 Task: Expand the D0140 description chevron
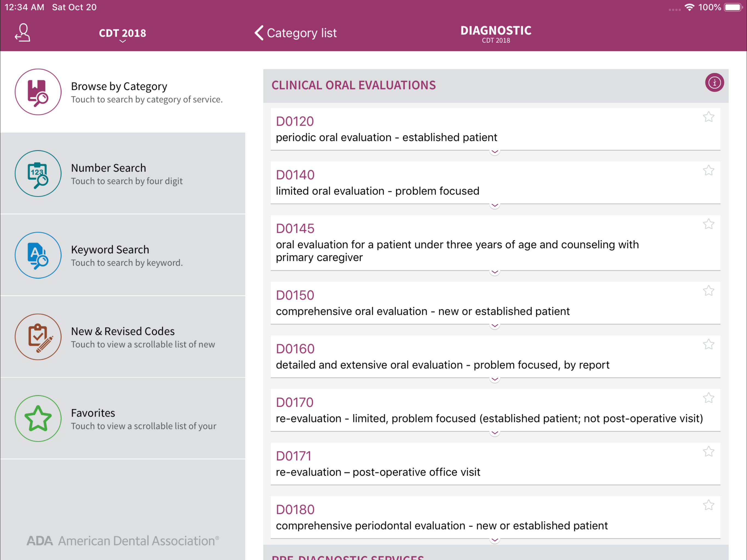[495, 206]
